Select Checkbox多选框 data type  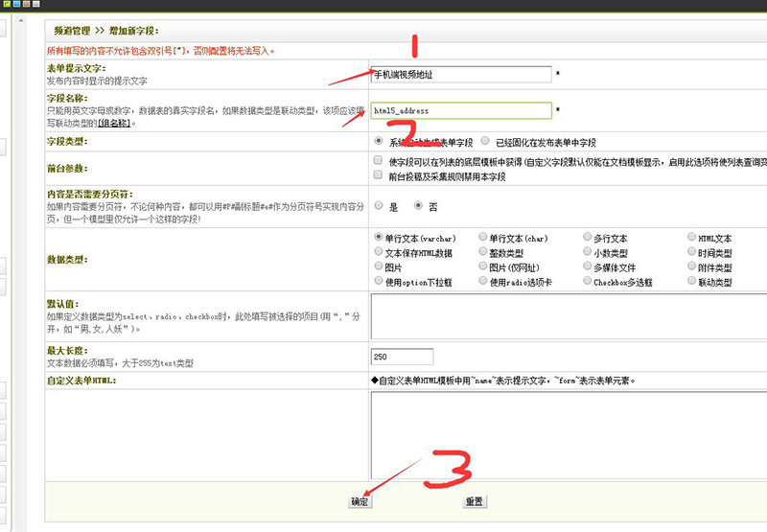point(587,282)
